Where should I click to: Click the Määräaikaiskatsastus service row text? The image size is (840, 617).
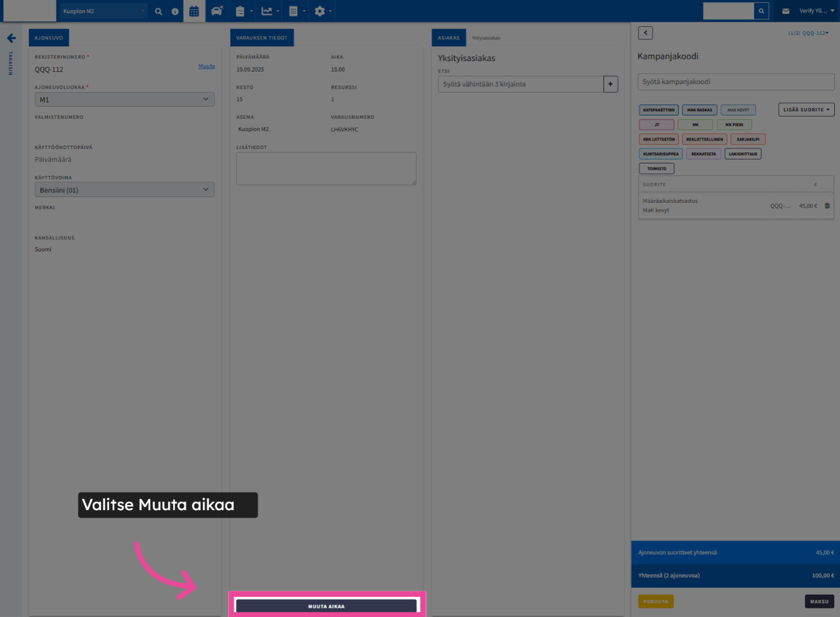point(670,201)
